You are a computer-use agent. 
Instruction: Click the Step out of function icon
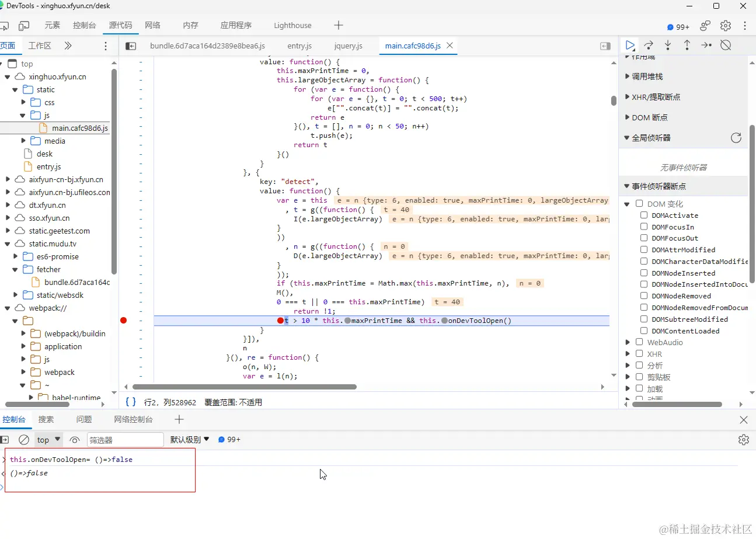tap(687, 45)
